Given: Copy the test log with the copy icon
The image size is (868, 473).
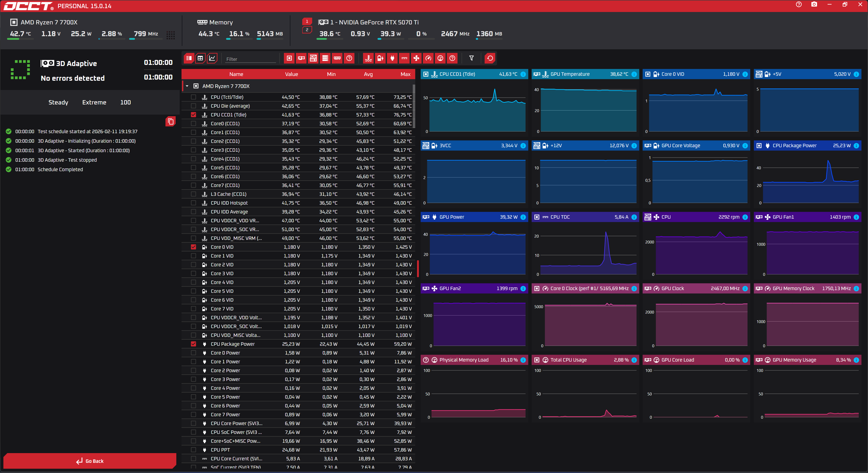Looking at the screenshot, I should click(171, 121).
